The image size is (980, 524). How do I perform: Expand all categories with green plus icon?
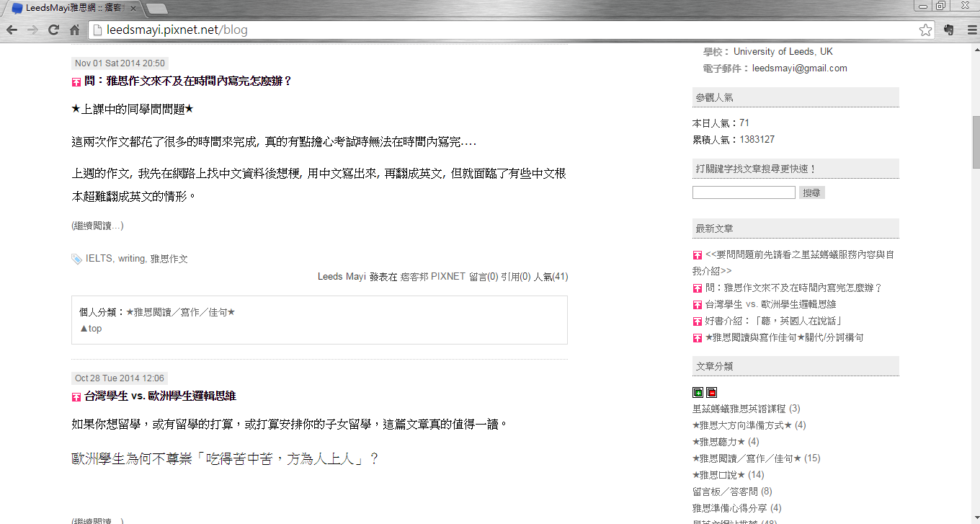pos(698,392)
